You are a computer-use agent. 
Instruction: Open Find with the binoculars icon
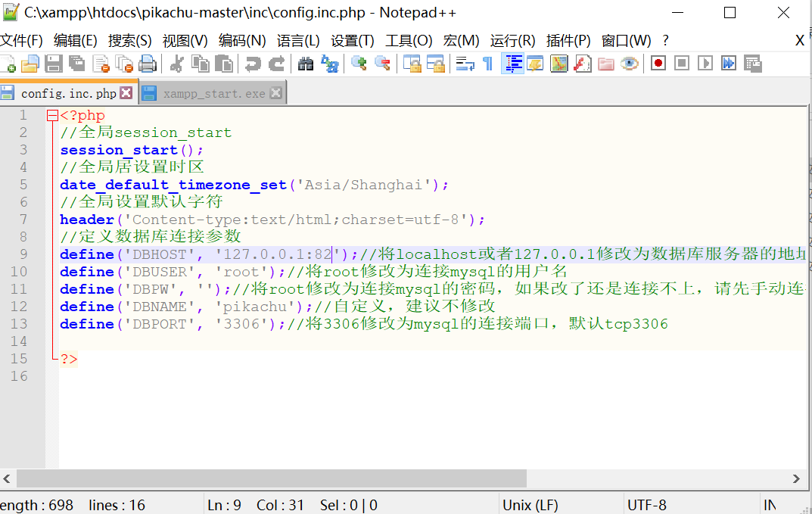point(306,64)
